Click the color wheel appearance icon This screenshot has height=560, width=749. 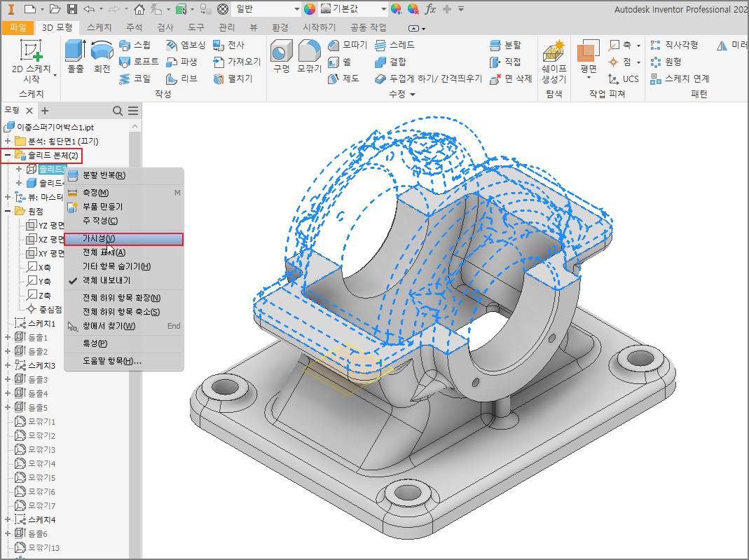(310, 9)
